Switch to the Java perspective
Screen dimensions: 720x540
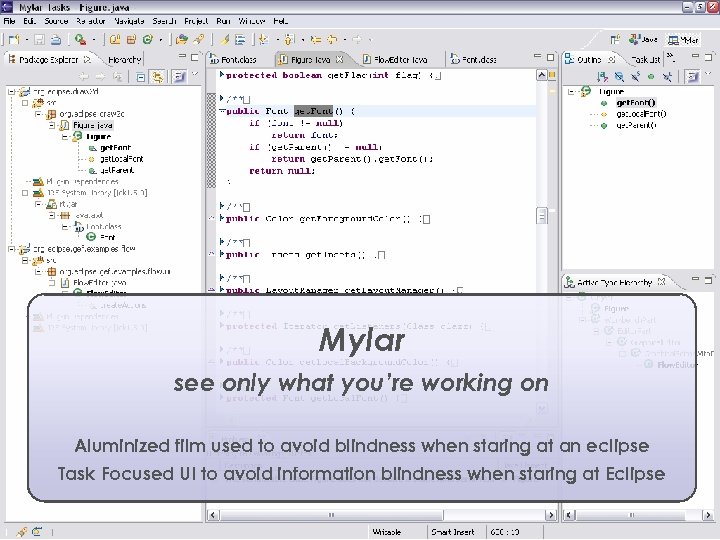643,40
